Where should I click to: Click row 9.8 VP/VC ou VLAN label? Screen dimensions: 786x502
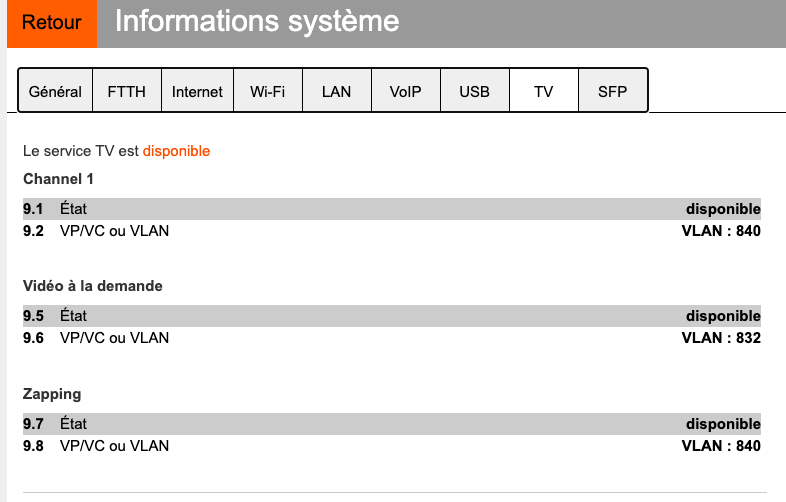click(x=114, y=446)
